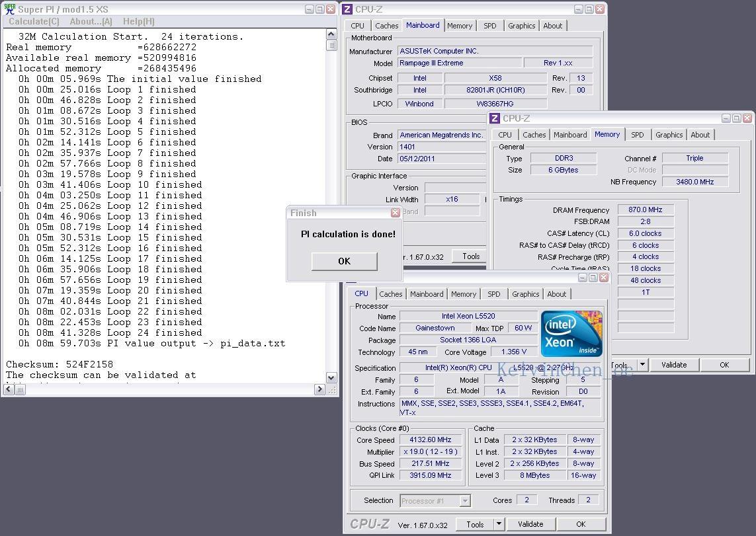756x536 pixels.
Task: Click the Multiplier value x 19.0 (12 - 19)
Action: [430, 451]
